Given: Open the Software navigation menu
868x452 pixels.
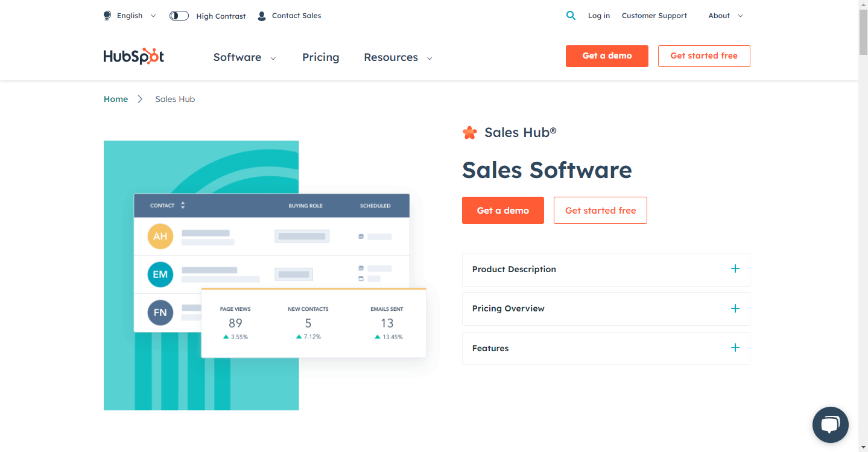Looking at the screenshot, I should 244,57.
